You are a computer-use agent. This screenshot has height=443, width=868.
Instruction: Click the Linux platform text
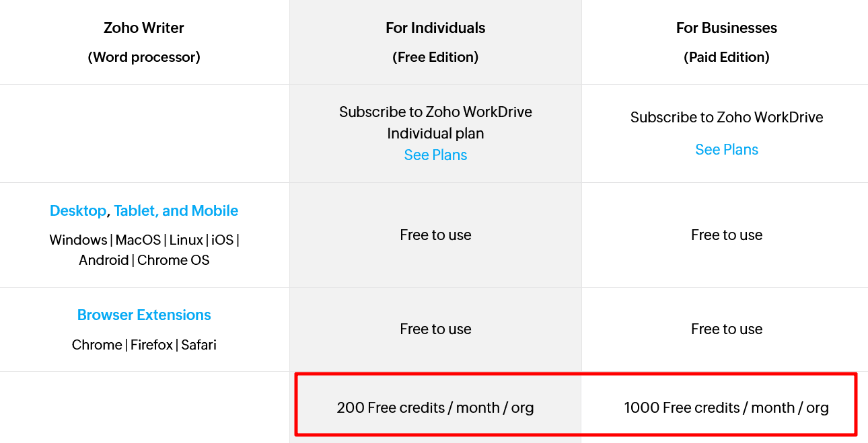click(x=186, y=240)
